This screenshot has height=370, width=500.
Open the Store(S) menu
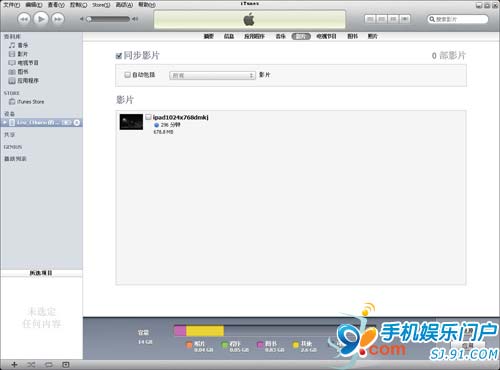click(x=101, y=5)
